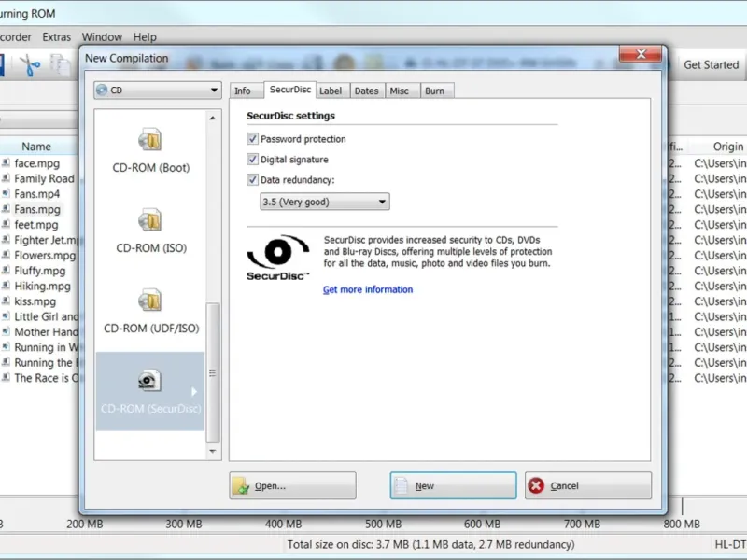The image size is (747, 560).
Task: Open the Window menu
Action: 102,37
